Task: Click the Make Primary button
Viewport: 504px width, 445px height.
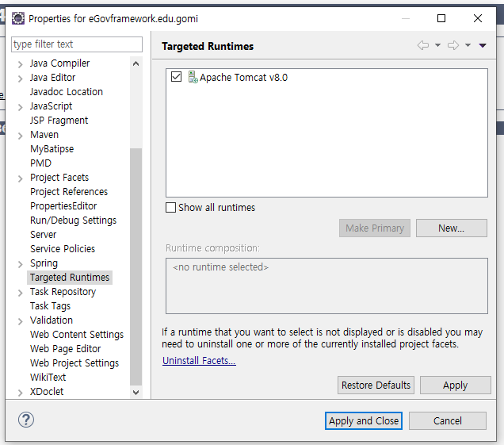Action: (x=375, y=228)
